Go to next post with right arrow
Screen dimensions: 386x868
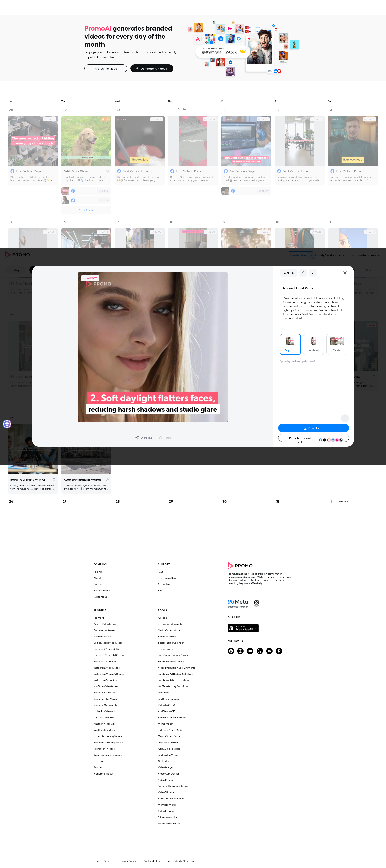point(312,273)
